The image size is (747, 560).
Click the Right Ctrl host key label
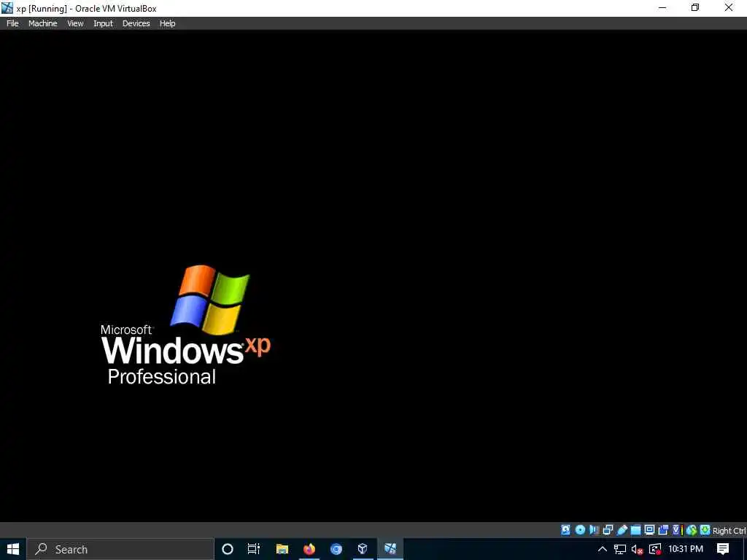click(729, 531)
